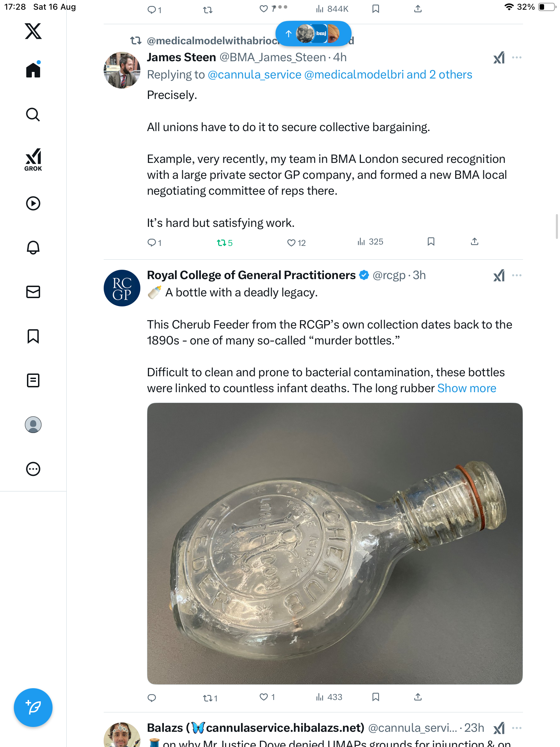The image size is (560, 747).
Task: Compose a new post
Action: click(x=33, y=707)
